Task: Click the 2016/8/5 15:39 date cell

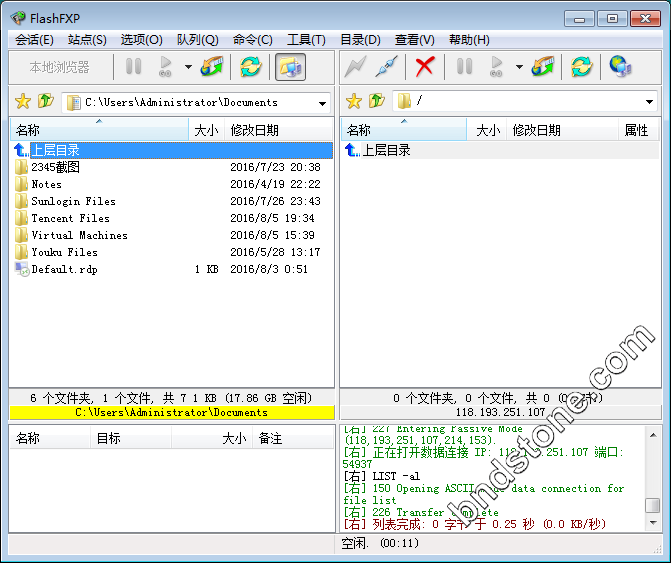Action: [x=272, y=235]
